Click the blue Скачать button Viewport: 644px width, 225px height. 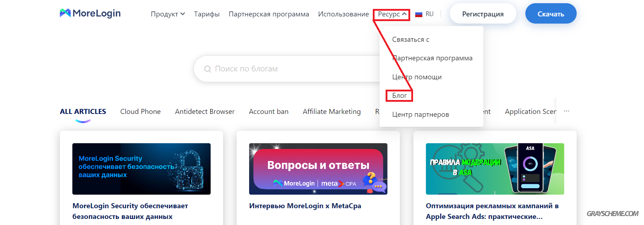551,14
